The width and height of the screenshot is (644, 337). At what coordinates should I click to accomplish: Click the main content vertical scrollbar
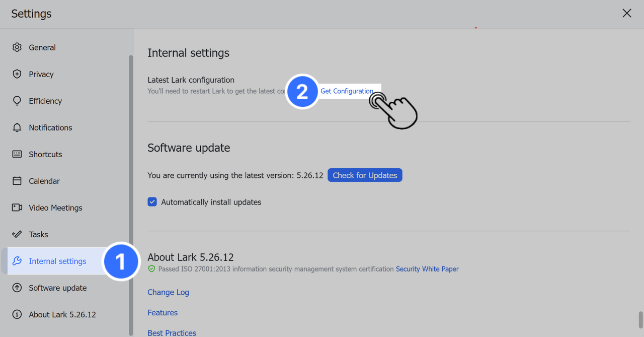(640, 320)
